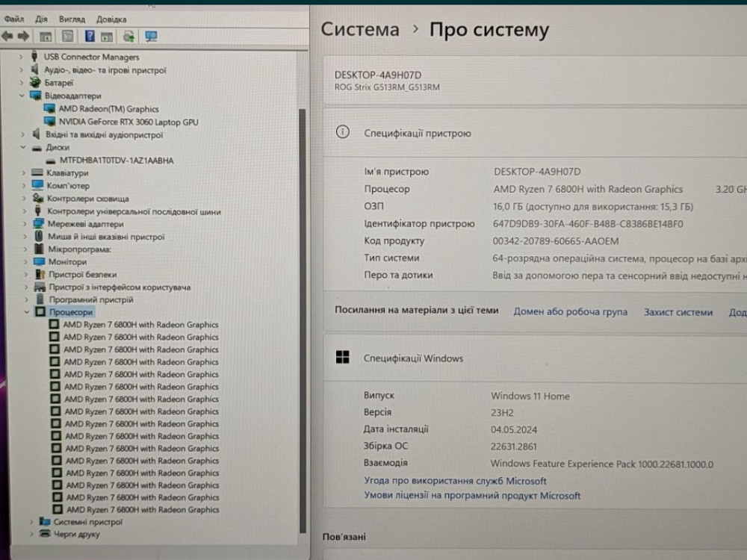Open the Довідка menu
Screen dimensions: 747x560
point(111,19)
